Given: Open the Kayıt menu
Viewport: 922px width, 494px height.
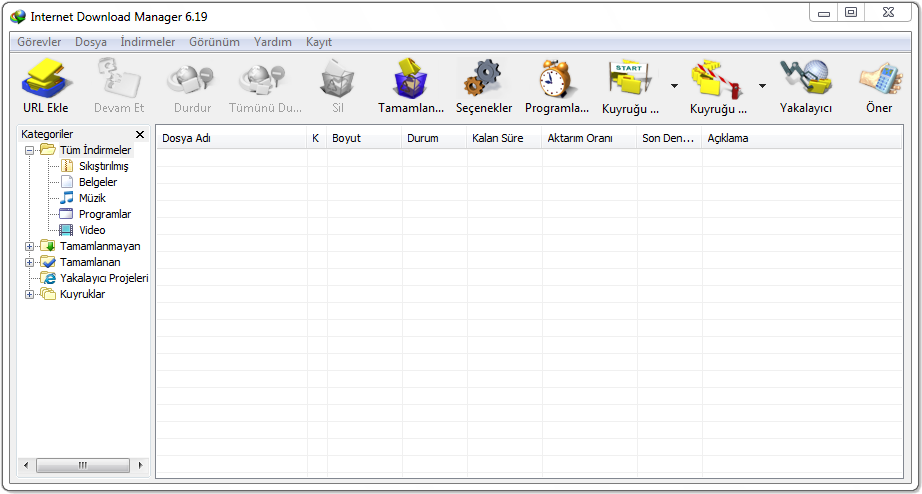Looking at the screenshot, I should click(x=319, y=42).
